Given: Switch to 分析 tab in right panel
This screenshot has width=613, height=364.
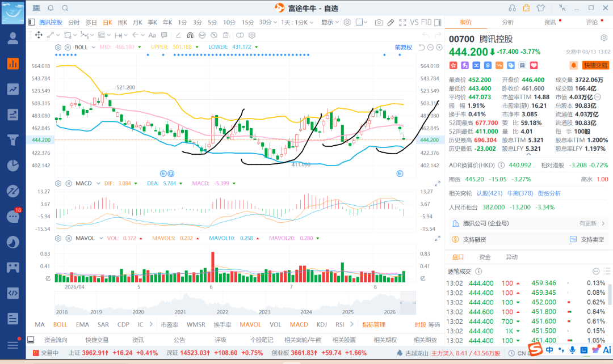Looking at the screenshot, I should [x=508, y=22].
